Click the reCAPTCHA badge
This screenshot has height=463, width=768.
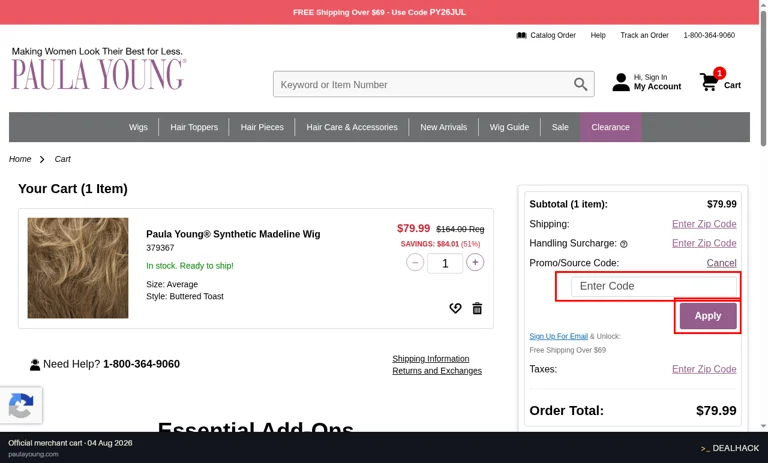(21, 405)
